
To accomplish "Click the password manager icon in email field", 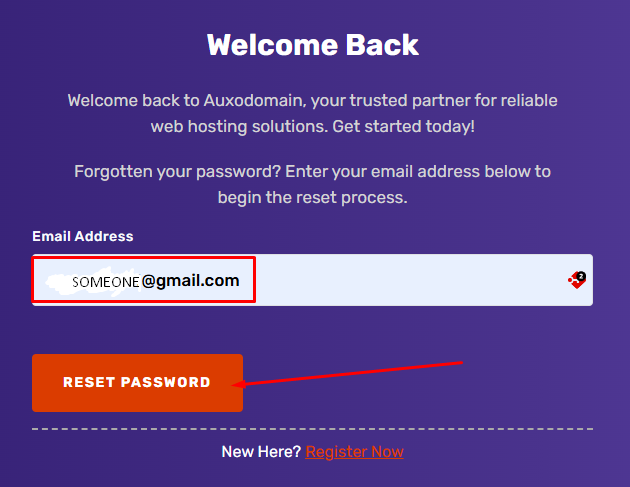I will point(577,280).
